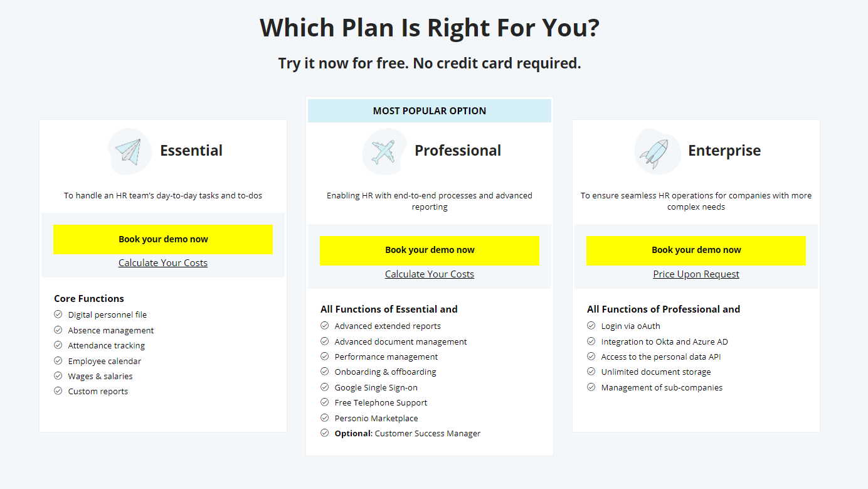This screenshot has height=489, width=868.
Task: Book a demo for the Professional plan
Action: point(430,250)
